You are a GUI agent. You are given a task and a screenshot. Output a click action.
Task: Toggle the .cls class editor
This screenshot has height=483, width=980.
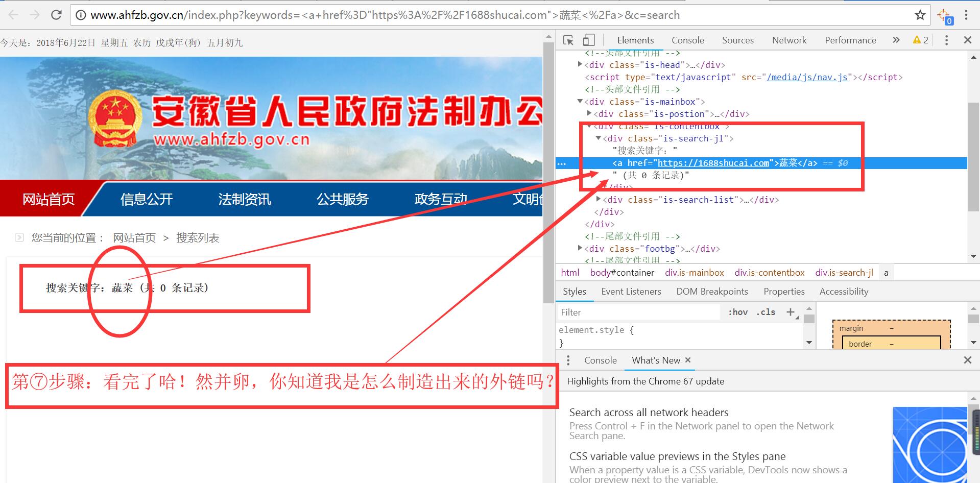pyautogui.click(x=766, y=312)
